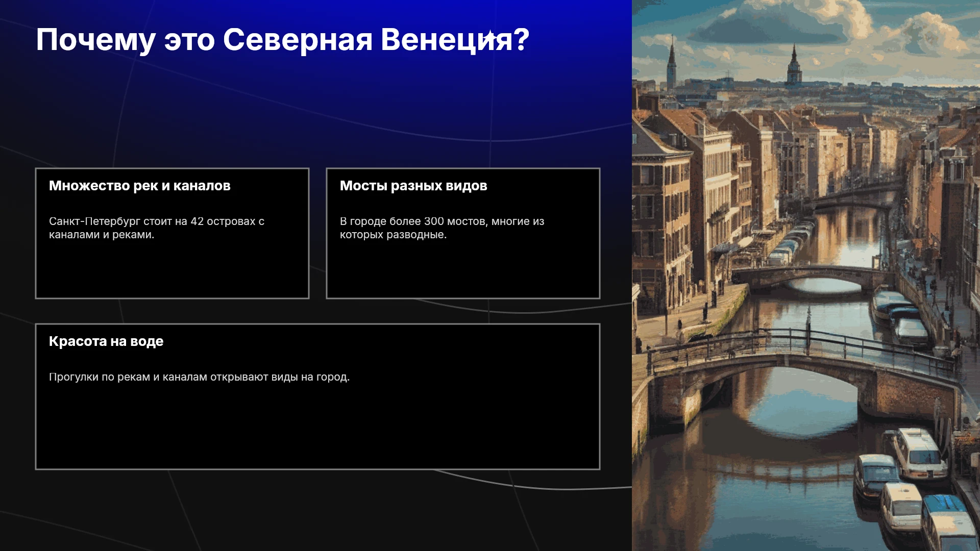Click the 'Мосты разных видов' heading
Viewport: 980px width, 551px height.
tap(413, 186)
